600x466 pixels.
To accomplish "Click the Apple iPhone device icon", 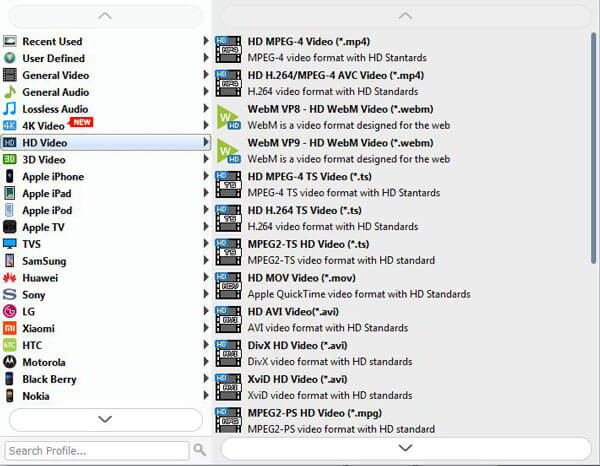I will (10, 176).
